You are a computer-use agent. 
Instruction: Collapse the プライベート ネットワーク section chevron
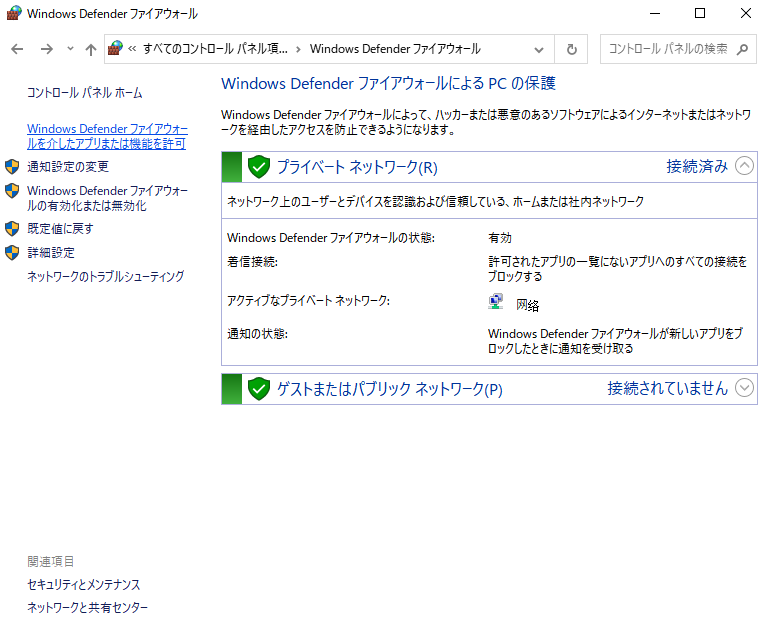(x=744, y=166)
